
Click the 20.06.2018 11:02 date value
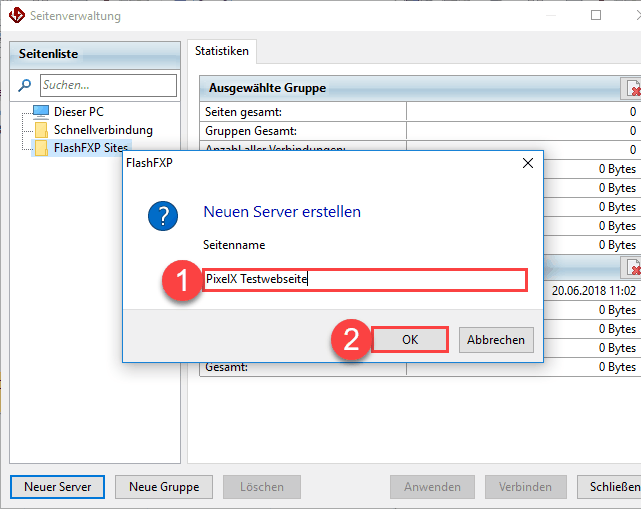(594, 291)
